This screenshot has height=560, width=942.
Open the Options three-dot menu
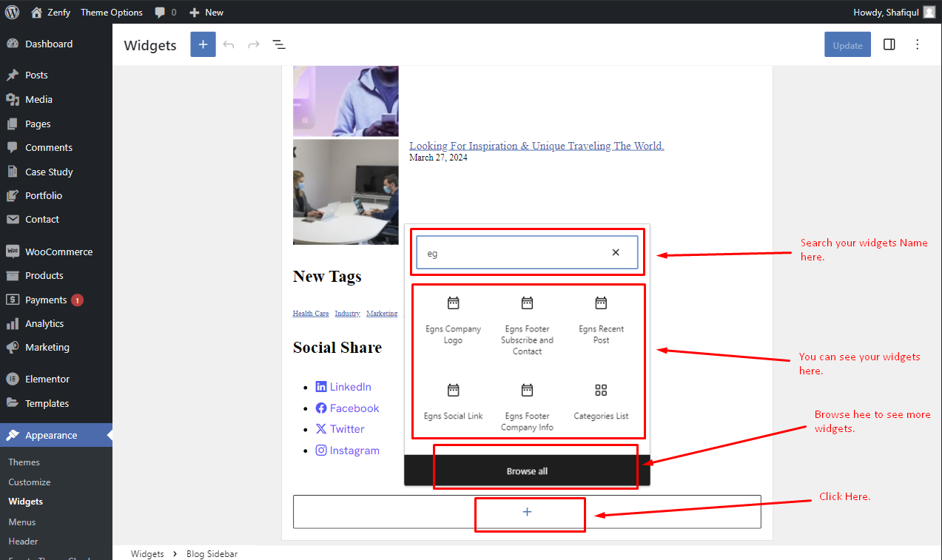pyautogui.click(x=918, y=44)
